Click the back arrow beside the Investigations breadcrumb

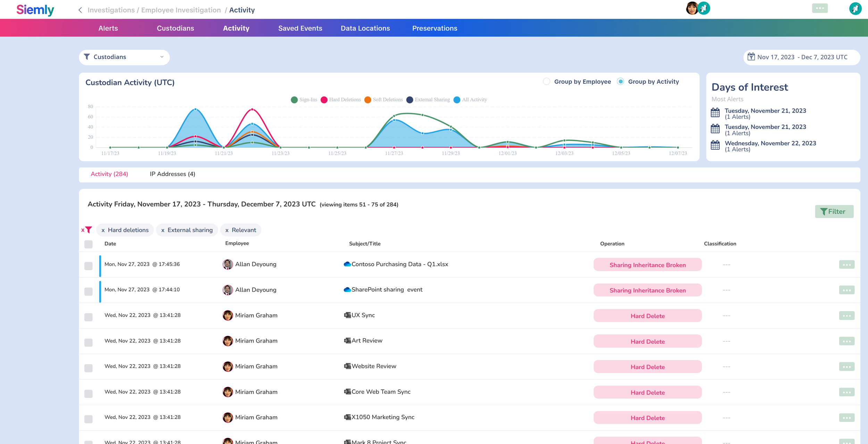click(x=80, y=10)
